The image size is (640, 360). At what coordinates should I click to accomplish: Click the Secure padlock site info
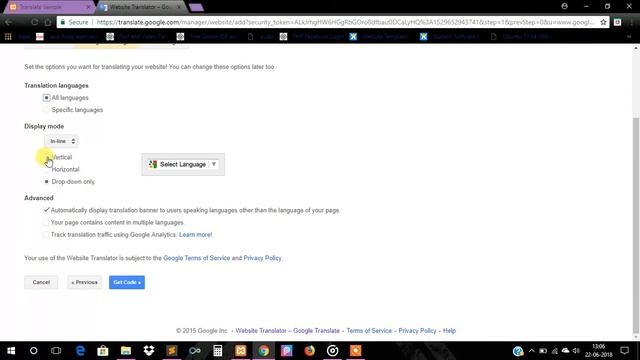(74, 22)
